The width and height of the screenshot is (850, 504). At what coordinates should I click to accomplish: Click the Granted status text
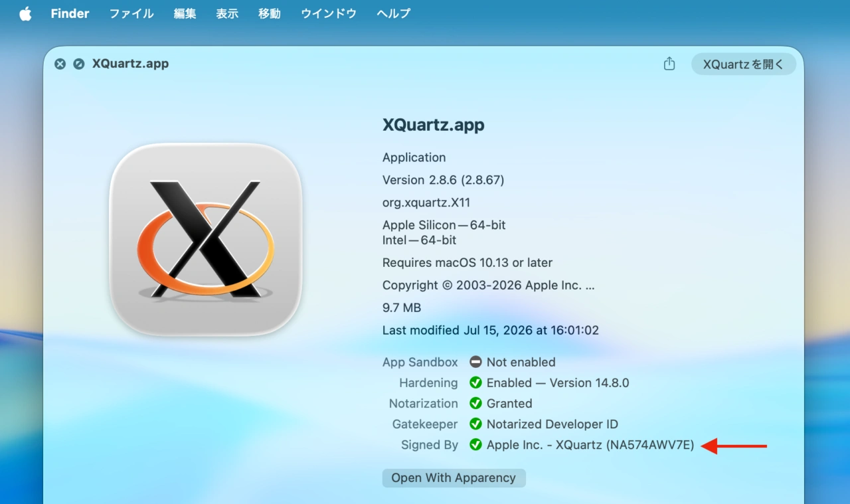[x=509, y=404]
